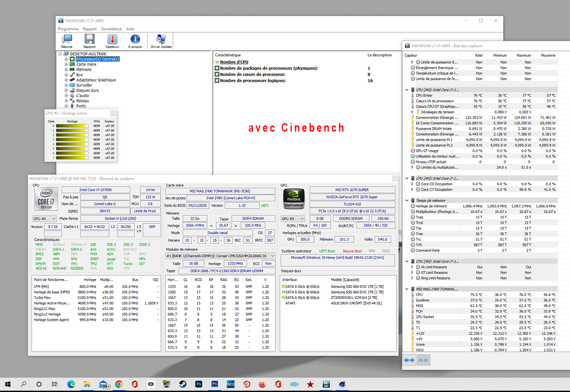Collapse the Temps de mémoire sensor group
This screenshot has height=392, width=570.
pyautogui.click(x=407, y=201)
